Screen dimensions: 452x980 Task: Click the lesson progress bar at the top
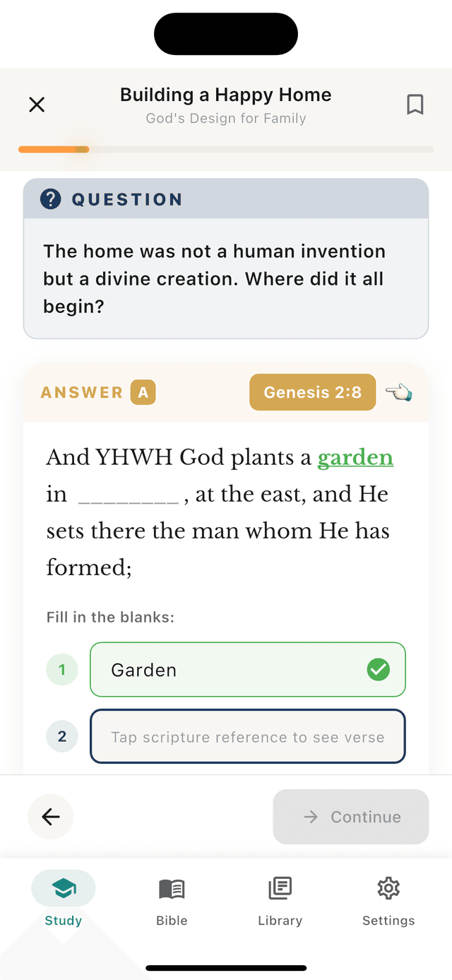[x=226, y=149]
